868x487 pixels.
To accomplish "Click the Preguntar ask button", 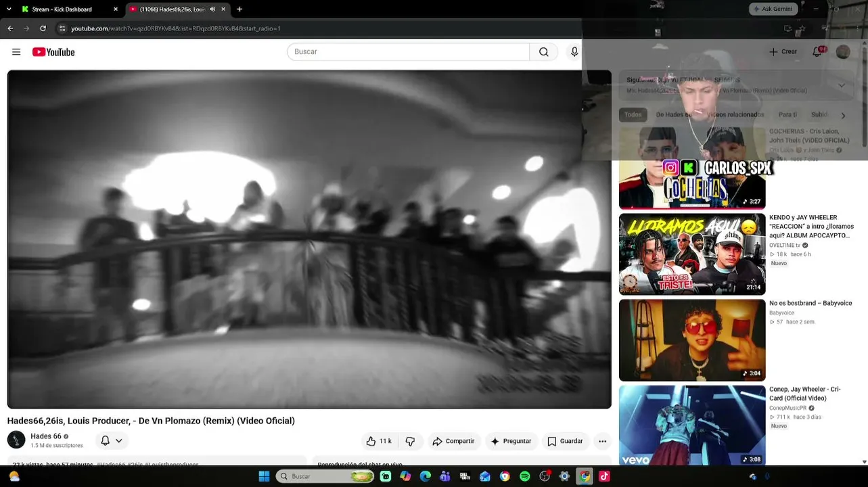I will (x=511, y=441).
